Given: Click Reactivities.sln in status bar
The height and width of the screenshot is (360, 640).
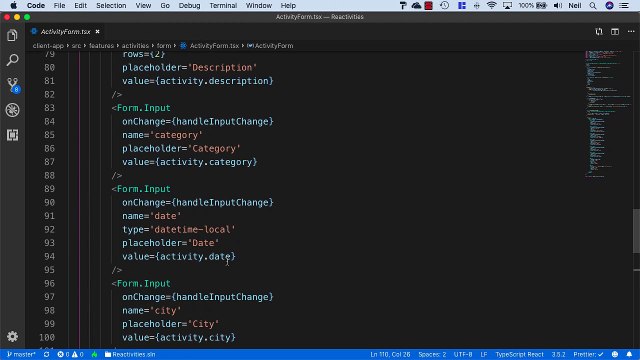Looking at the screenshot, I should pos(130,354).
